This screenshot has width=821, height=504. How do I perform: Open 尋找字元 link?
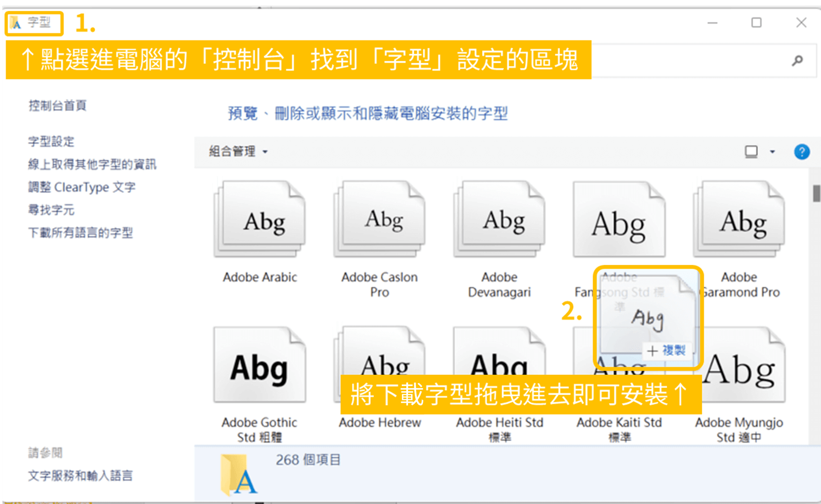52,210
